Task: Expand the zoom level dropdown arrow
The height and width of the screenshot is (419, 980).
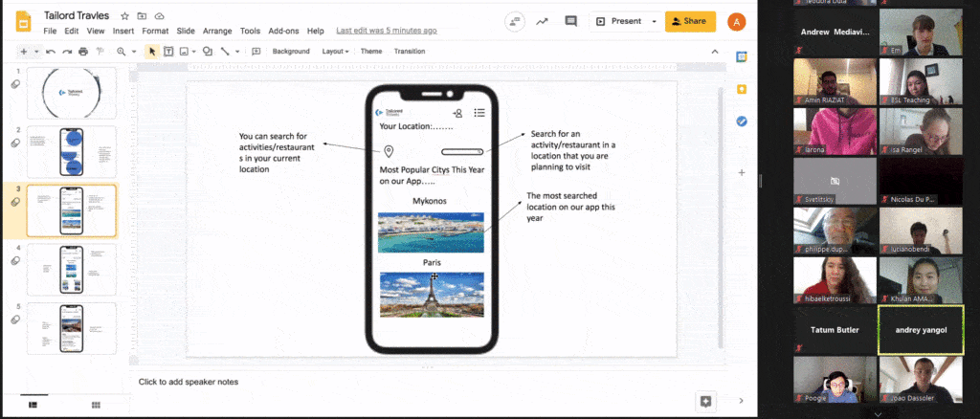Action: [133, 51]
